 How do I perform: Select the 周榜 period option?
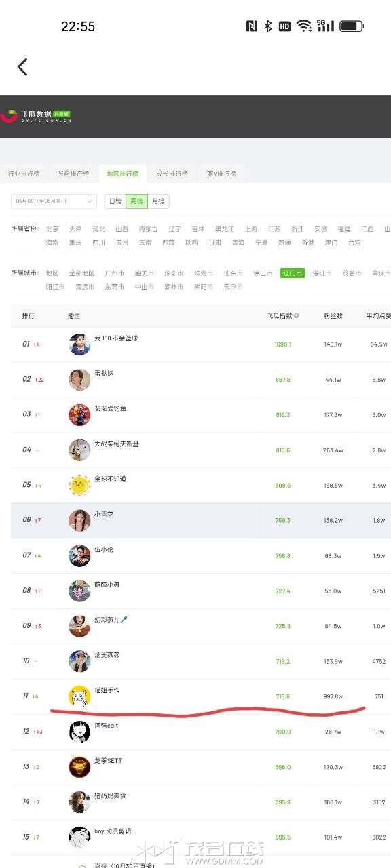click(x=136, y=201)
